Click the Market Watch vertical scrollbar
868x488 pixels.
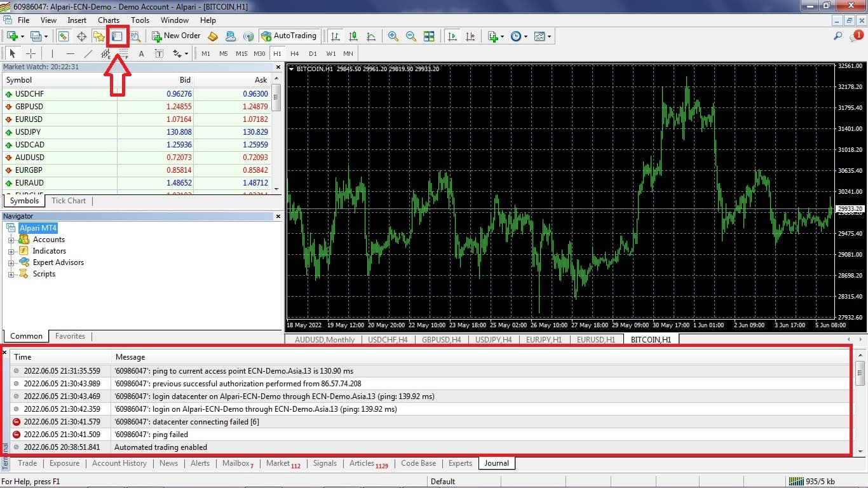[x=276, y=133]
